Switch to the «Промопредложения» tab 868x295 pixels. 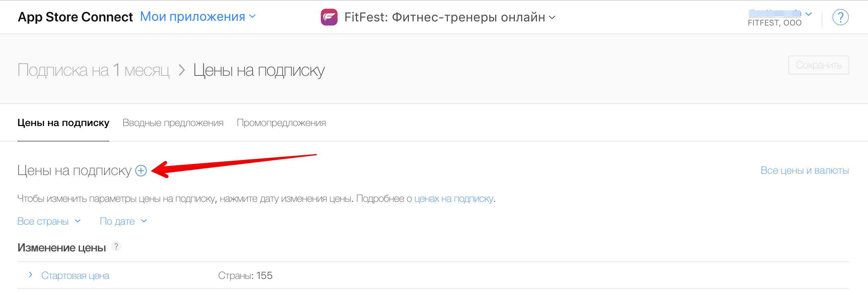click(282, 123)
